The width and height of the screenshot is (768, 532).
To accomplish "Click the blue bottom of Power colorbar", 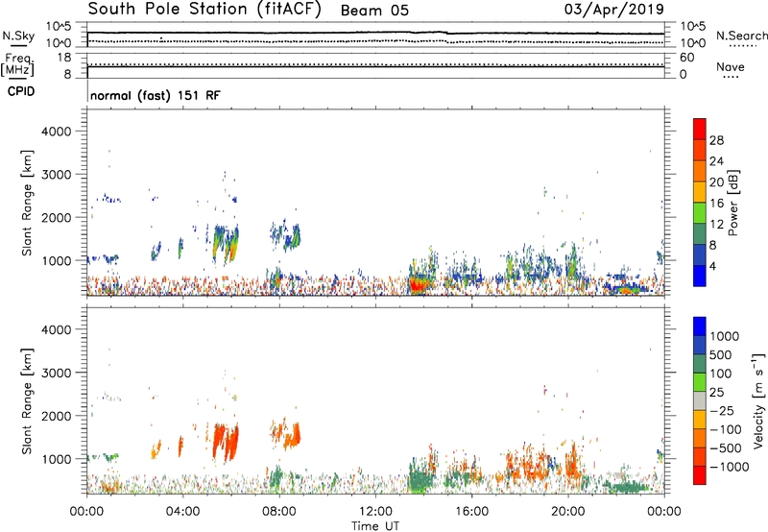I will pos(700,276).
